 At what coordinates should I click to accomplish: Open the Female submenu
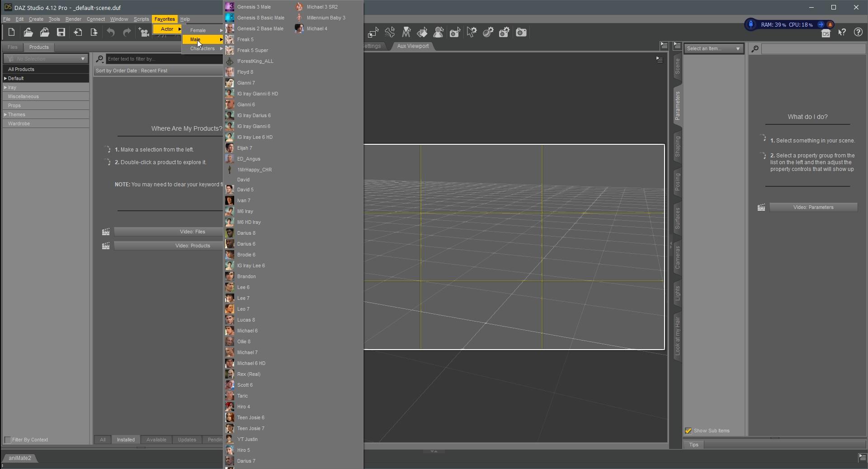203,30
